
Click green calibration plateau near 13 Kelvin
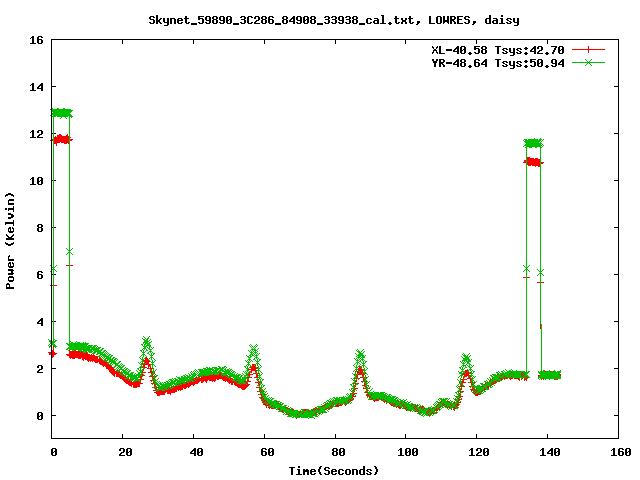pyautogui.click(x=62, y=113)
